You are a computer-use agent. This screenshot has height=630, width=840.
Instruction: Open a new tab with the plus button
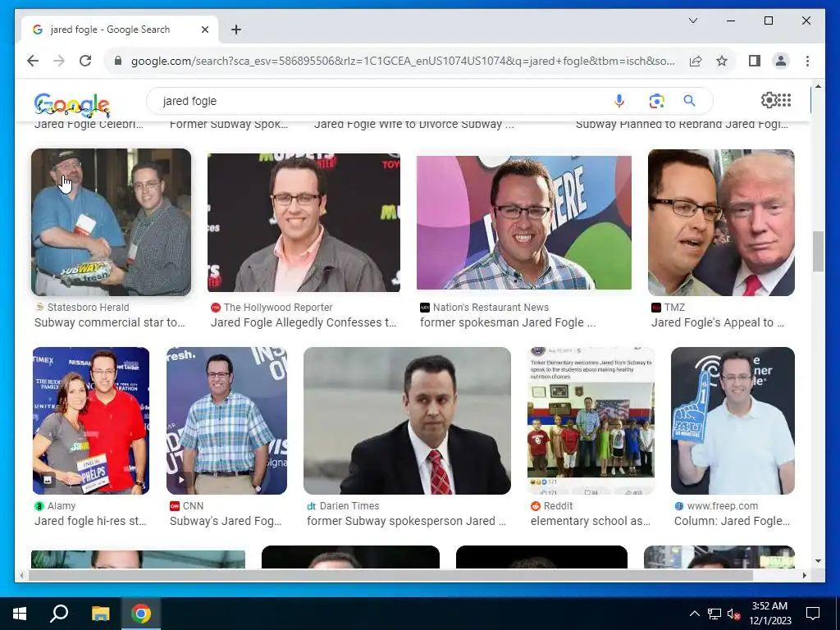click(235, 30)
